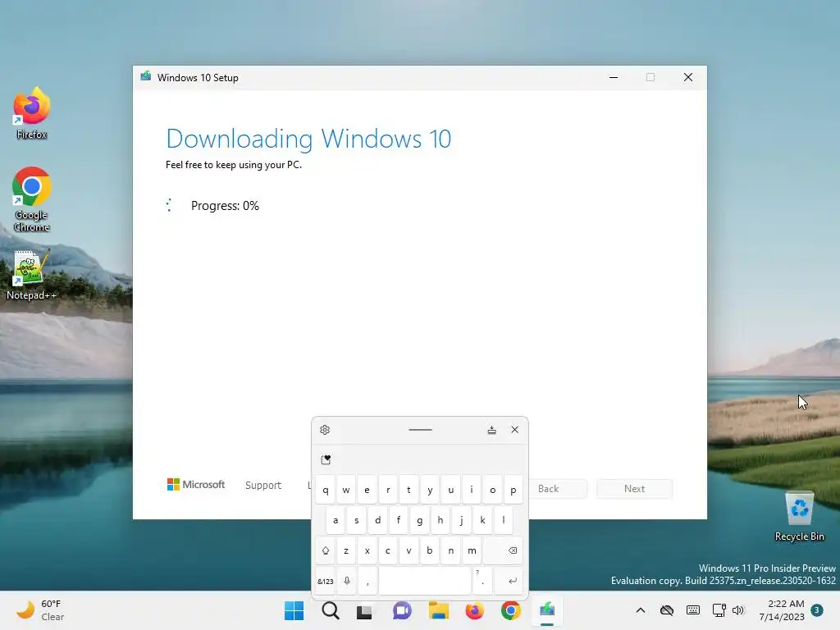840x630 pixels.
Task: Launch Firefox from the taskbar
Action: click(x=475, y=610)
